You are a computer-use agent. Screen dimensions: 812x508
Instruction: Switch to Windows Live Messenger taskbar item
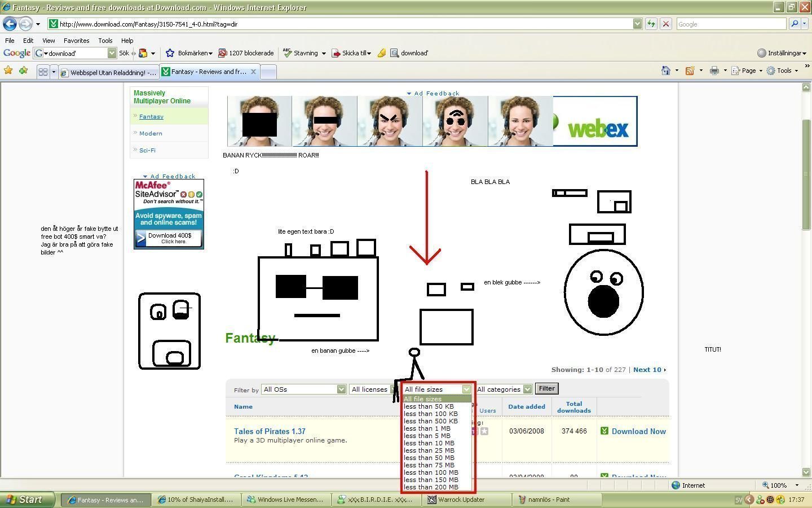click(x=285, y=500)
